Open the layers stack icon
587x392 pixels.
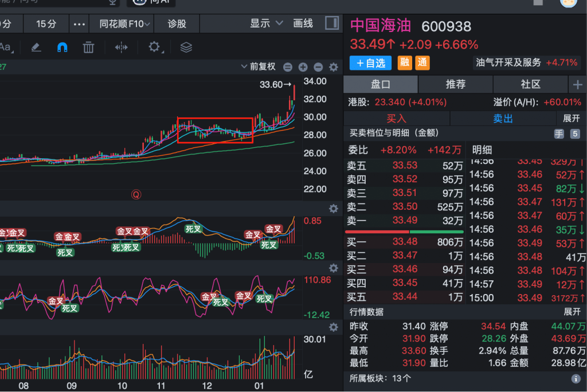coord(186,47)
